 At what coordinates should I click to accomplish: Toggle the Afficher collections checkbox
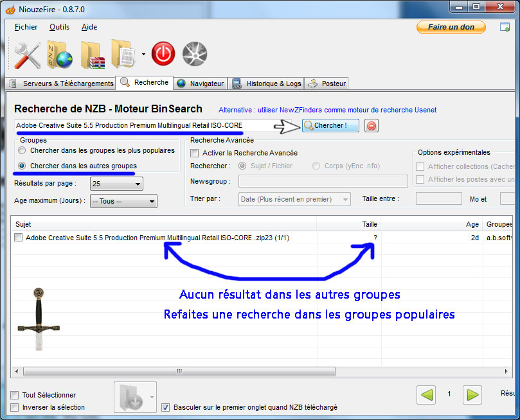[420, 166]
